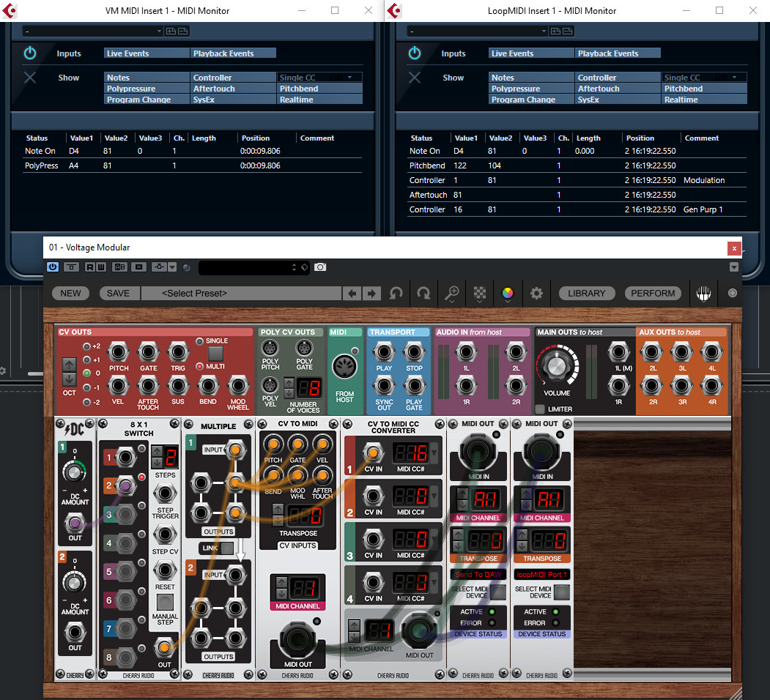The width and height of the screenshot is (770, 700).
Task: Click the Position column header in LoopMIDI monitor
Action: pos(640,138)
